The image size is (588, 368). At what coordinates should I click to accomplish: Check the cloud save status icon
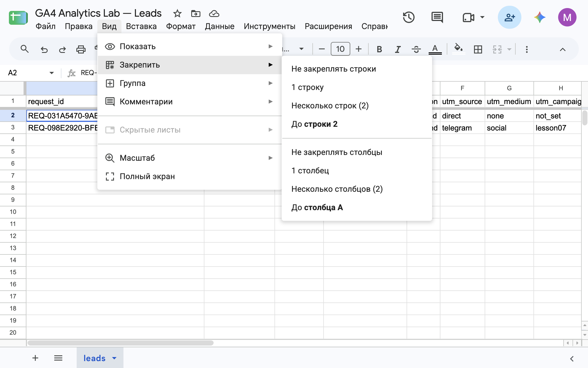[214, 14]
